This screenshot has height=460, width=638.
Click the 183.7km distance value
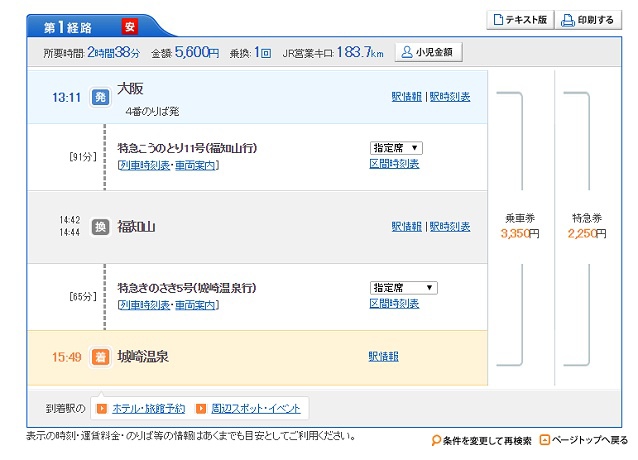pyautogui.click(x=360, y=52)
